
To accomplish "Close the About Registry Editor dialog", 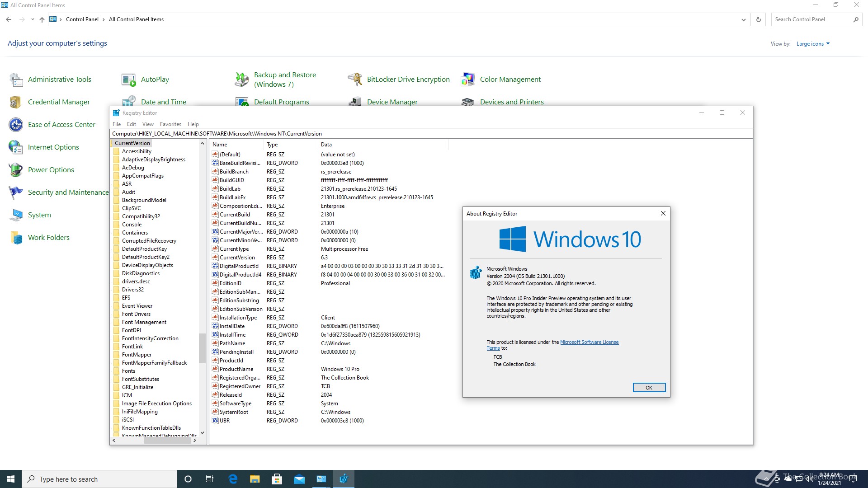I will point(663,214).
